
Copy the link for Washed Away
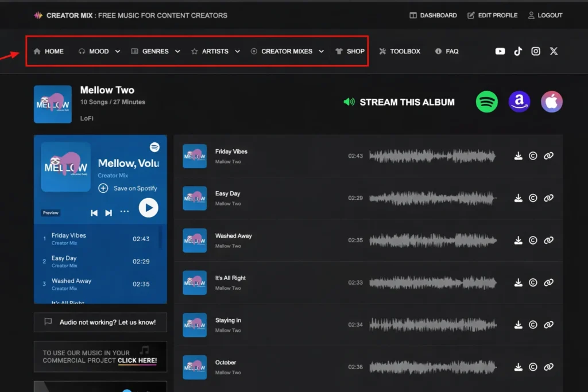point(548,240)
